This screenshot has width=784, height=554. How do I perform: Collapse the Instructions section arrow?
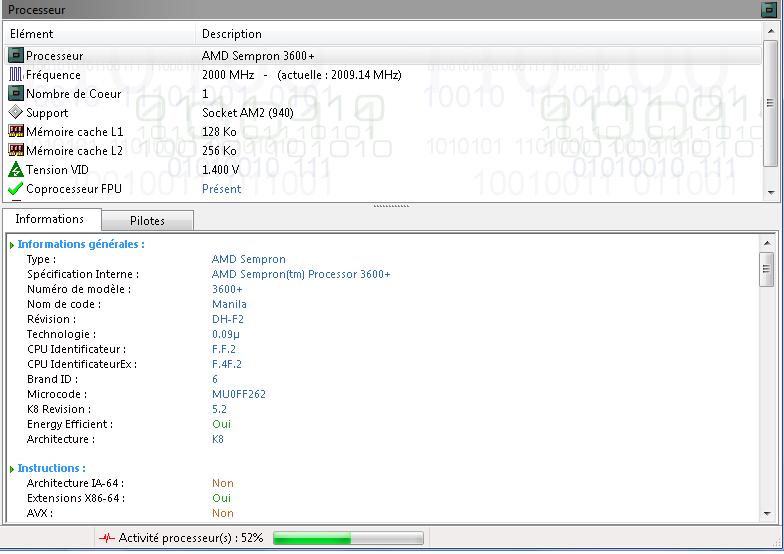click(x=12, y=469)
